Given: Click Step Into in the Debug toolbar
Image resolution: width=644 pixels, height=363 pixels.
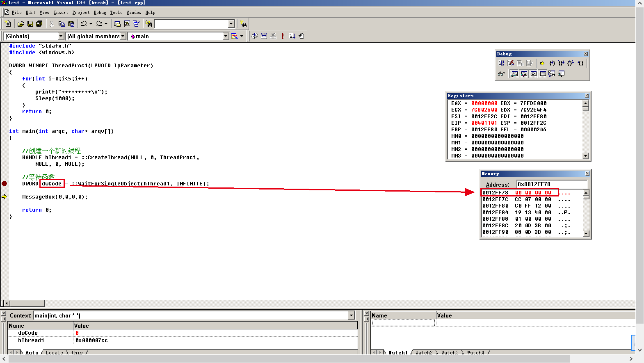Looking at the screenshot, I should (x=552, y=63).
